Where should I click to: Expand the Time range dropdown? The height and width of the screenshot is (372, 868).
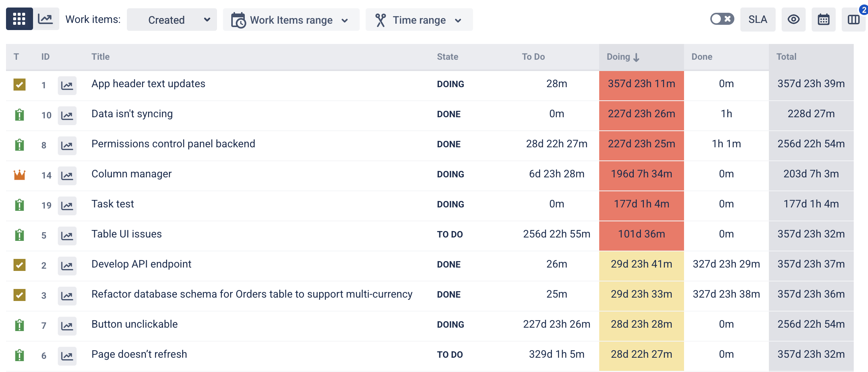[x=419, y=20]
